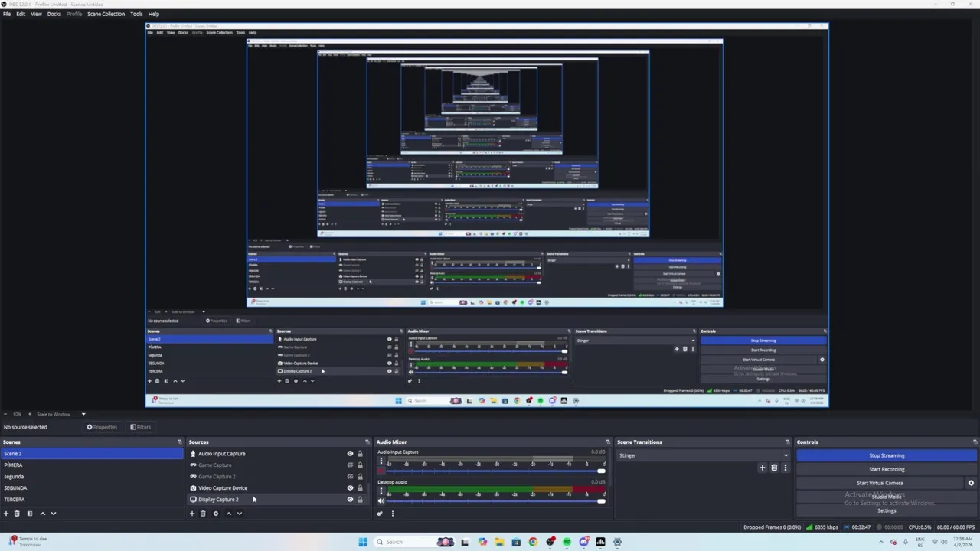The width and height of the screenshot is (980, 551).
Task: Unlock the Video Capture Device source
Action: [x=360, y=488]
